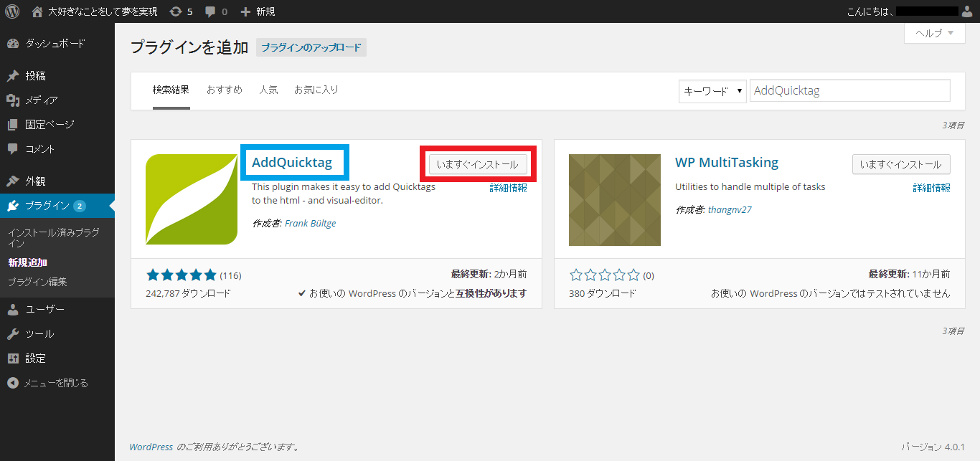Screen dimensions: 980x461
Task: Click the WP MultiTasking title link
Action: [727, 162]
